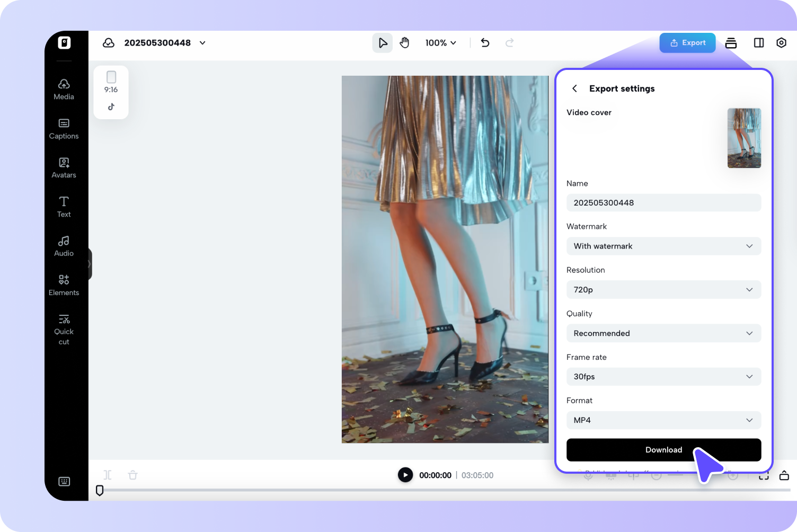Open the Quick cut panel
Image resolution: width=797 pixels, height=532 pixels.
pyautogui.click(x=64, y=330)
